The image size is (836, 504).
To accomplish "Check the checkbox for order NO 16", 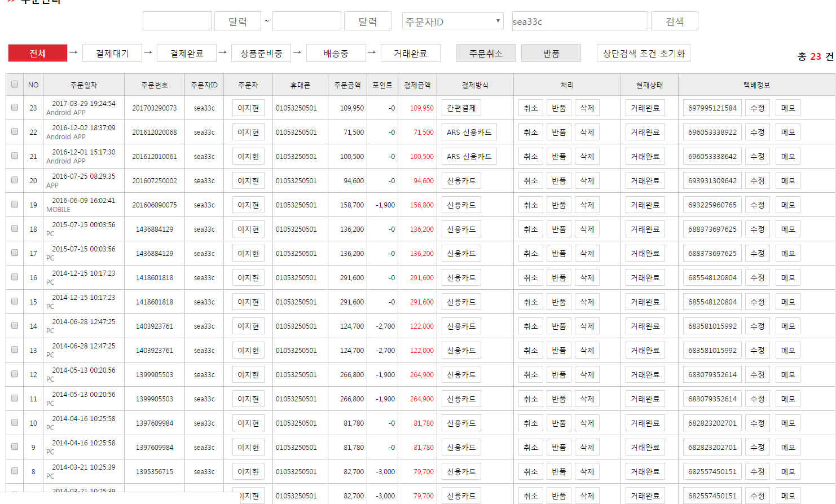I will click(15, 277).
